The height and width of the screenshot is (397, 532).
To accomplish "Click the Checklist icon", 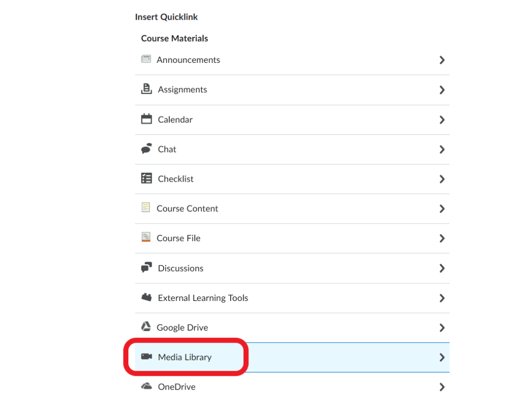I will click(x=146, y=178).
